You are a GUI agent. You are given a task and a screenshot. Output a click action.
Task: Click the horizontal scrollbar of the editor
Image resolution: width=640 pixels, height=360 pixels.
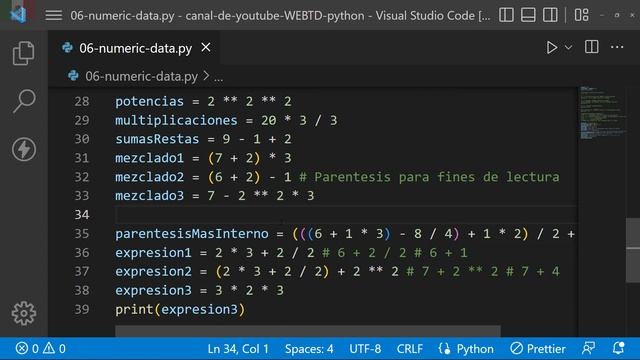click(x=308, y=331)
